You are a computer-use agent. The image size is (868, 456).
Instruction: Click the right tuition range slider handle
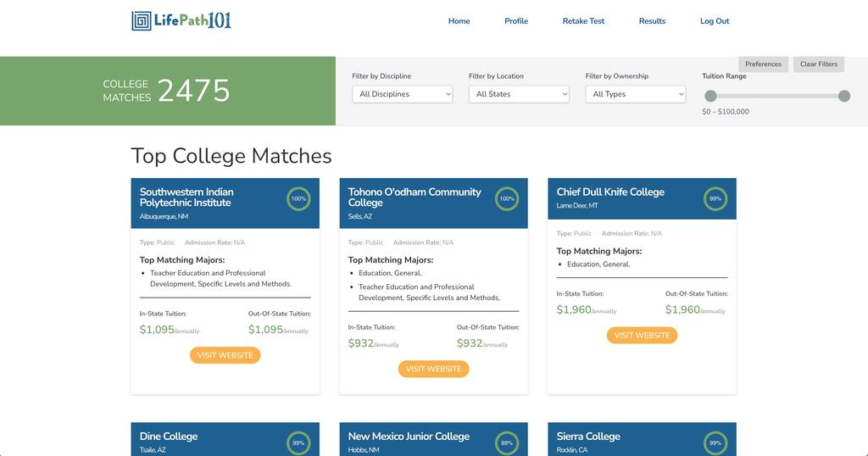pyautogui.click(x=844, y=97)
